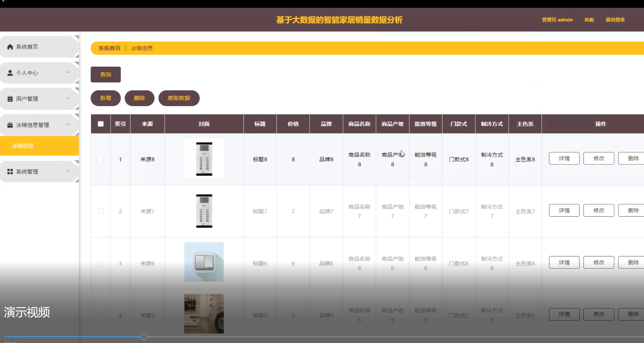The image size is (644, 343).
Task: Click 退出登录 to log out
Action: pyautogui.click(x=615, y=20)
